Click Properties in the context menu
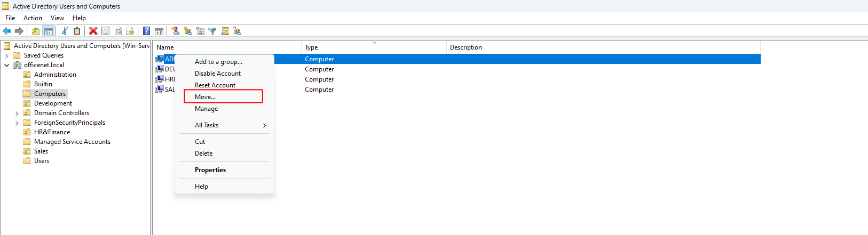The height and width of the screenshot is (235, 868). (x=210, y=170)
